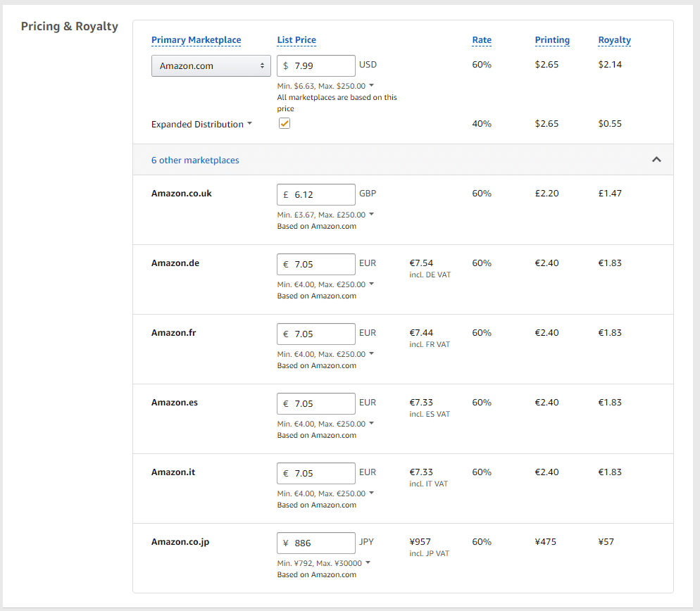Screen dimensions: 700x611
Task: Select the Amazon.it marketplace label
Action: tap(173, 472)
